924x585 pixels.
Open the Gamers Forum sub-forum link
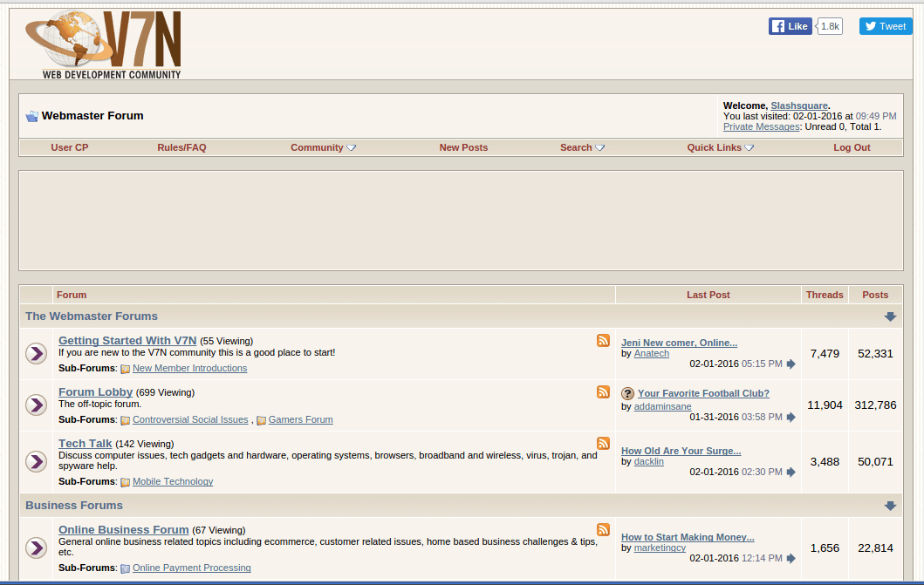tap(300, 420)
